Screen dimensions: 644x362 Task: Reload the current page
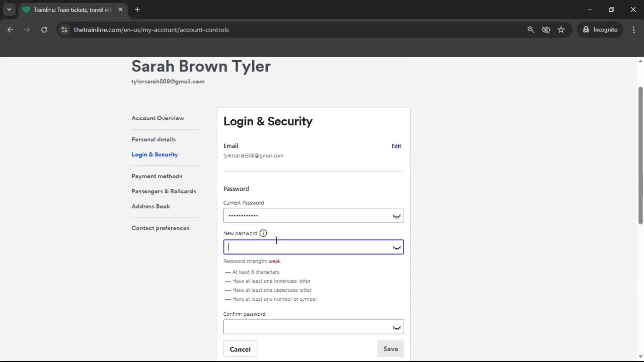44,29
